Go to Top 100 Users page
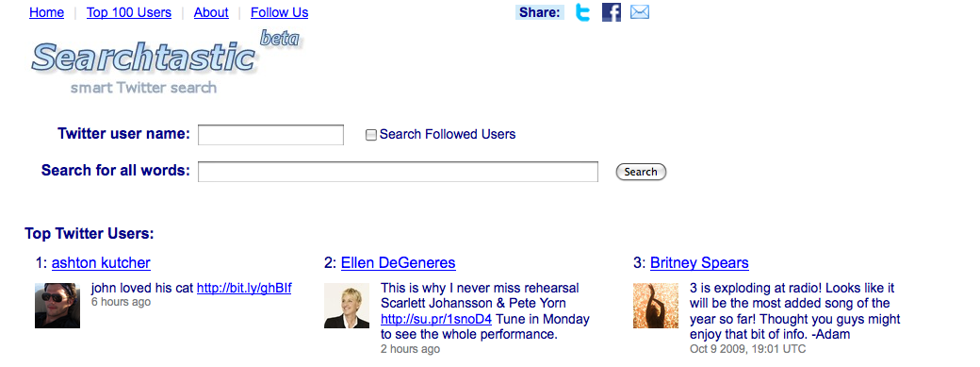Image resolution: width=980 pixels, height=367 pixels. click(129, 12)
